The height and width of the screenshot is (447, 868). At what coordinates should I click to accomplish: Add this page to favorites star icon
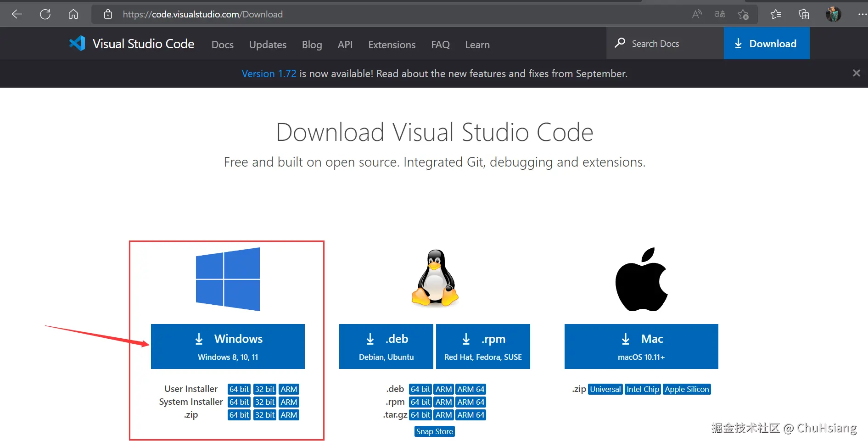(743, 15)
